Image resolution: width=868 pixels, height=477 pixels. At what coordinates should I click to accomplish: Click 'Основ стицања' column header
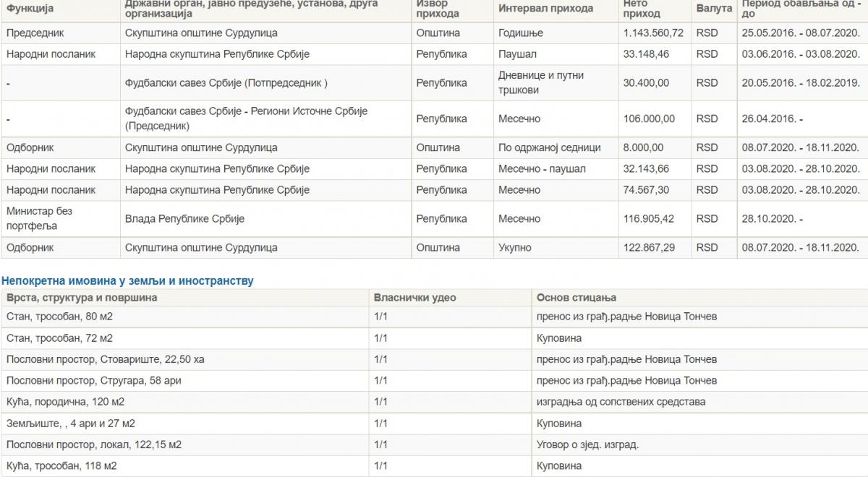(576, 298)
